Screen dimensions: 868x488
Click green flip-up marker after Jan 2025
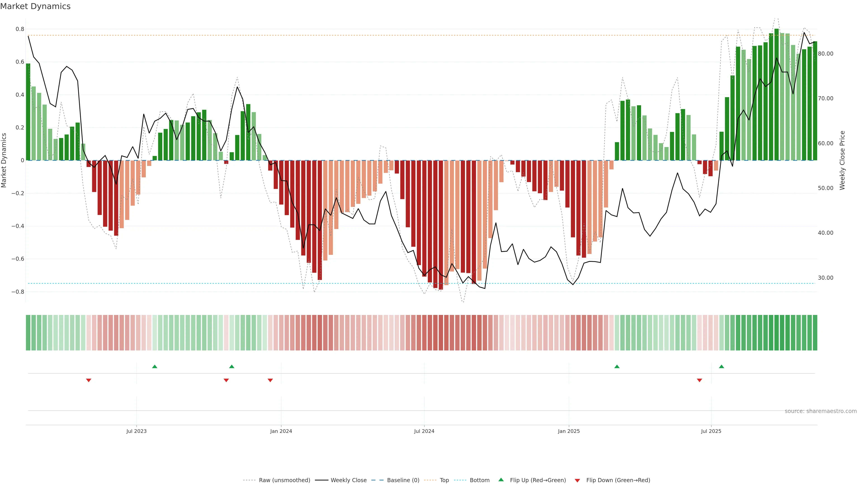(617, 366)
